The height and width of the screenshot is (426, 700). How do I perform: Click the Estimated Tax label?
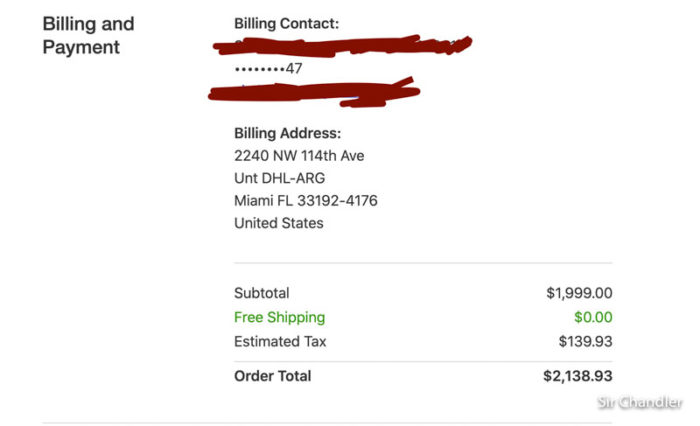point(280,341)
